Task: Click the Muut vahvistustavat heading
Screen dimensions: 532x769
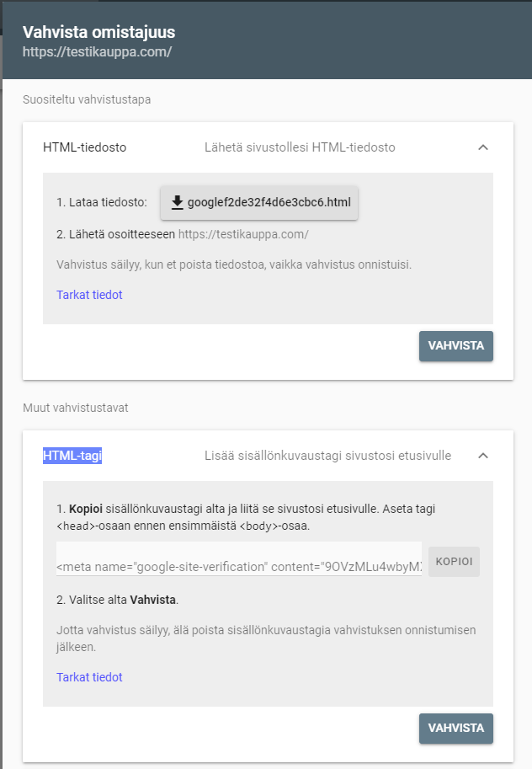Action: [76, 408]
